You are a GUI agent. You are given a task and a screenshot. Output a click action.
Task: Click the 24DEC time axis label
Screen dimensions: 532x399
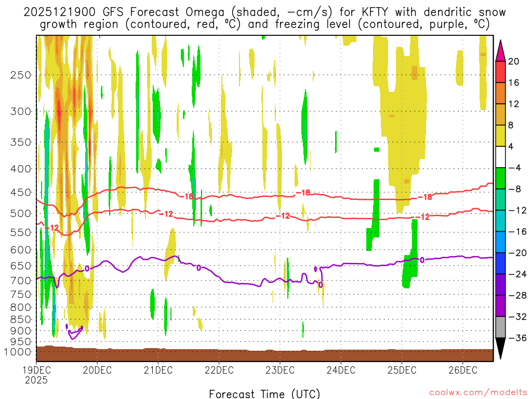pyautogui.click(x=341, y=370)
